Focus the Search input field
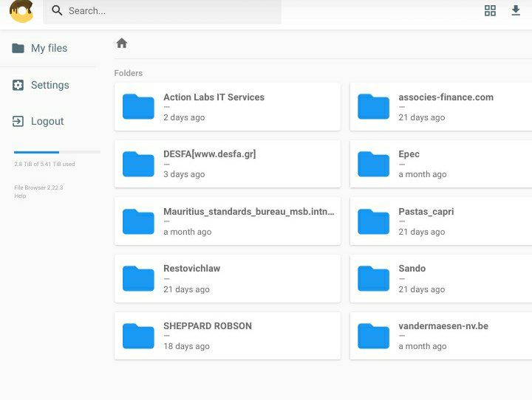This screenshot has height=400, width=532. point(162,12)
